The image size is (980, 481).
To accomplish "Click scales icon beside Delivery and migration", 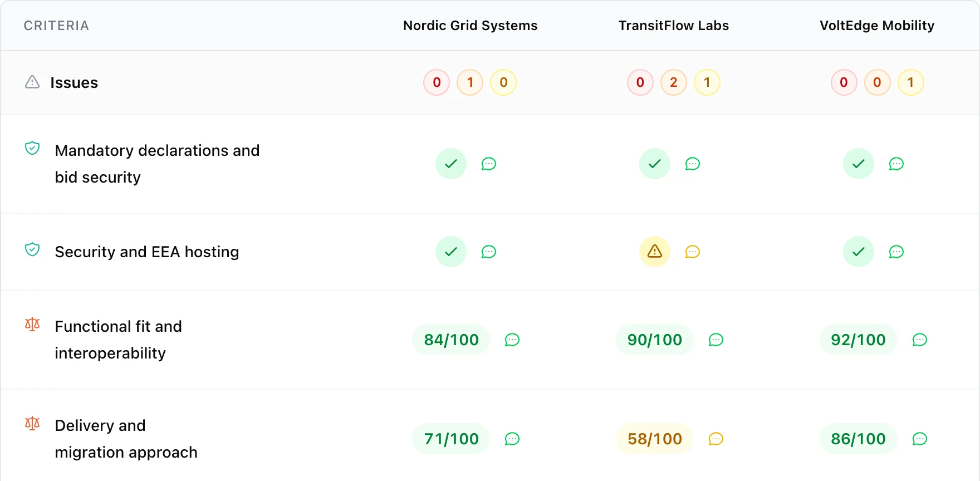I will [x=32, y=423].
